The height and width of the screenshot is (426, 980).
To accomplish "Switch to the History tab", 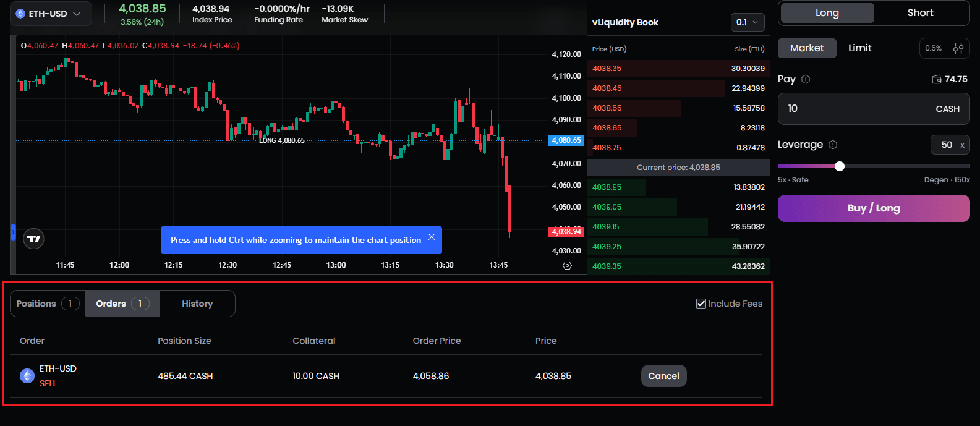I will 197,304.
